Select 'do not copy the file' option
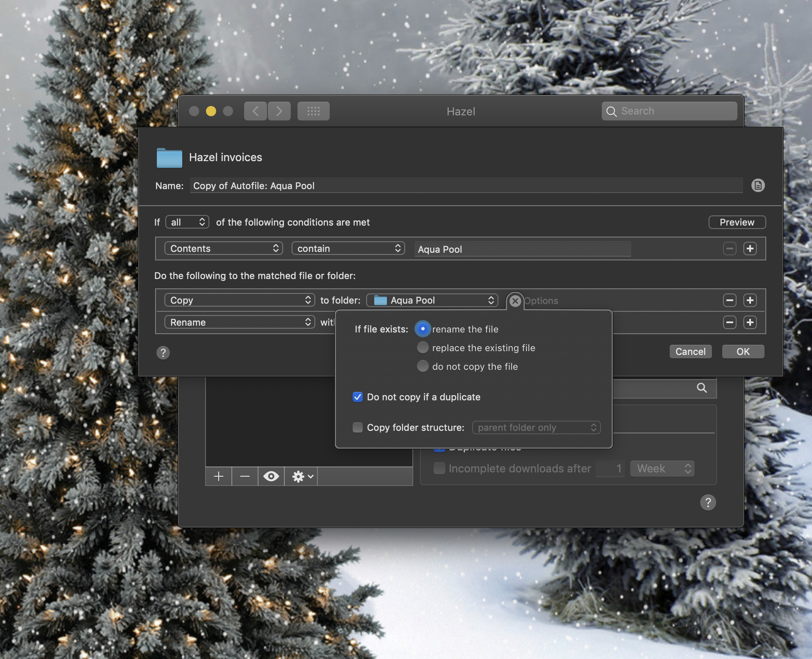 (423, 366)
